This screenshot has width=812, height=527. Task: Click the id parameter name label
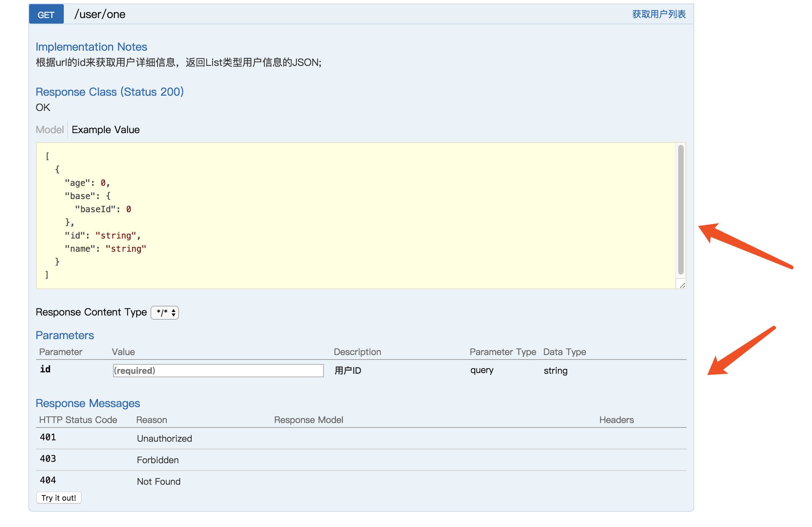(x=45, y=369)
